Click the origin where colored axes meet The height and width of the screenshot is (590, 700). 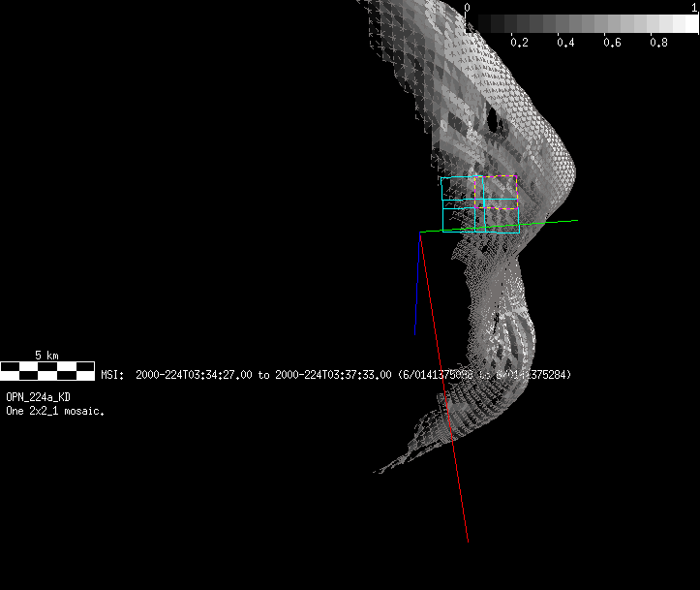pos(419,233)
